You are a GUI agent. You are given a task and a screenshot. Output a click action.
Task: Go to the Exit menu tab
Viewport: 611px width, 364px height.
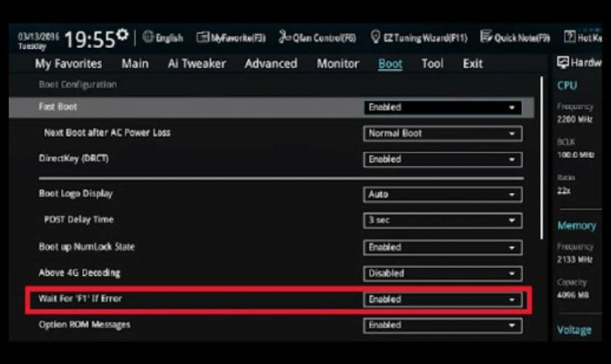[x=473, y=64]
